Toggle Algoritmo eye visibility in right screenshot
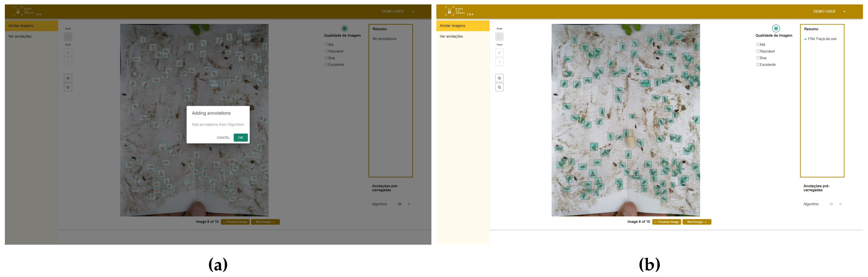 click(831, 204)
